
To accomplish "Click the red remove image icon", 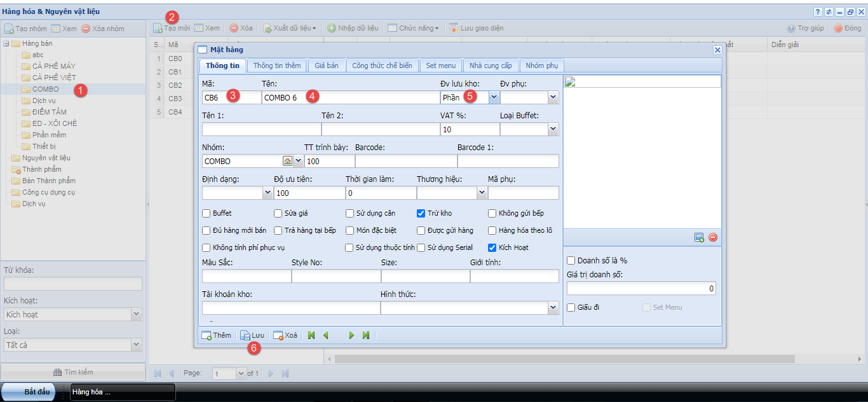I will (713, 237).
